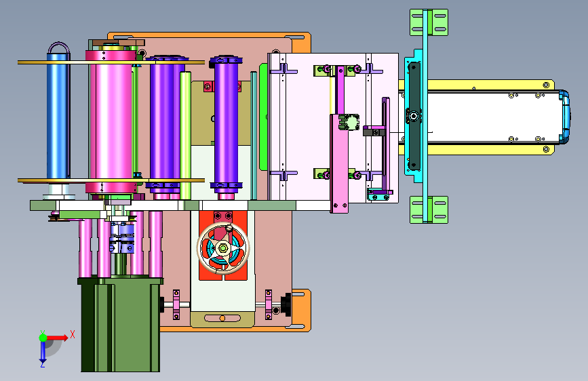The width and height of the screenshot is (588, 381).
Task: Select the left pink shaft support block
Action: point(176,304)
